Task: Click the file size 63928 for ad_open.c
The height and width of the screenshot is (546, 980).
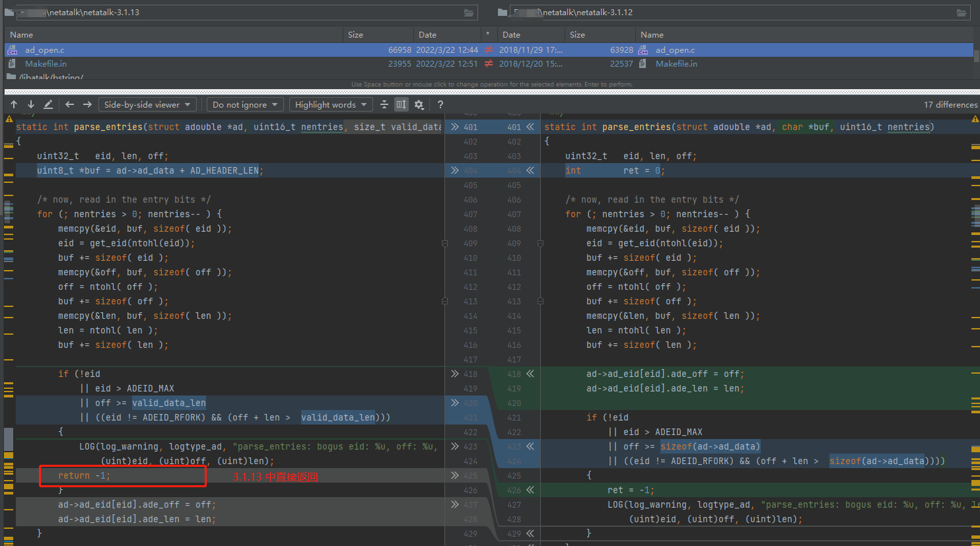Action: pyautogui.click(x=621, y=50)
